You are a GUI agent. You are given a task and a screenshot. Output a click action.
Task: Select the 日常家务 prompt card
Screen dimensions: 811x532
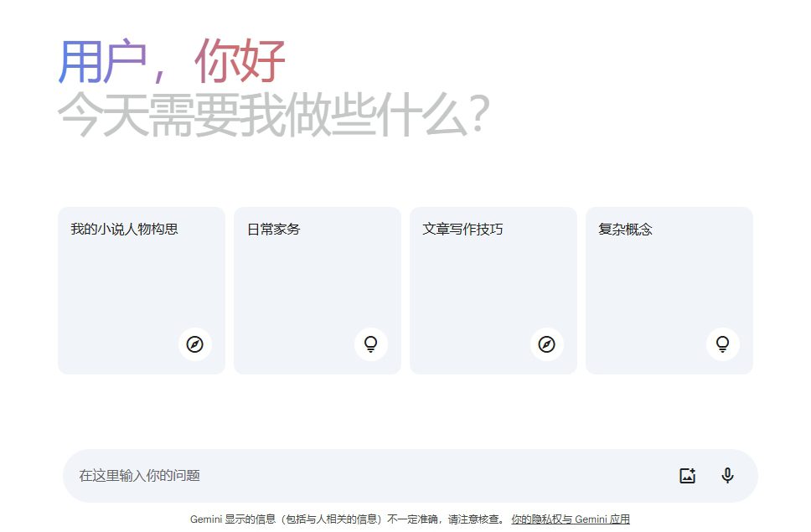pos(317,289)
